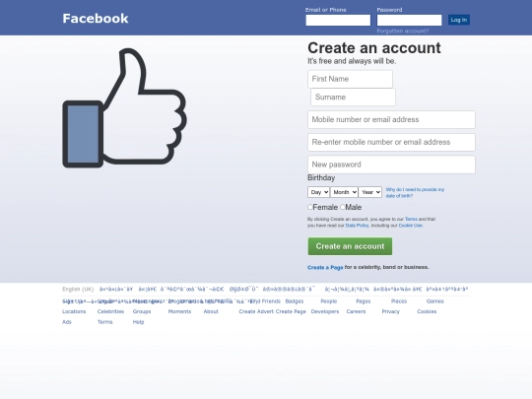532x399 pixels.
Task: Focus the Email or Phone login field
Action: tap(338, 20)
